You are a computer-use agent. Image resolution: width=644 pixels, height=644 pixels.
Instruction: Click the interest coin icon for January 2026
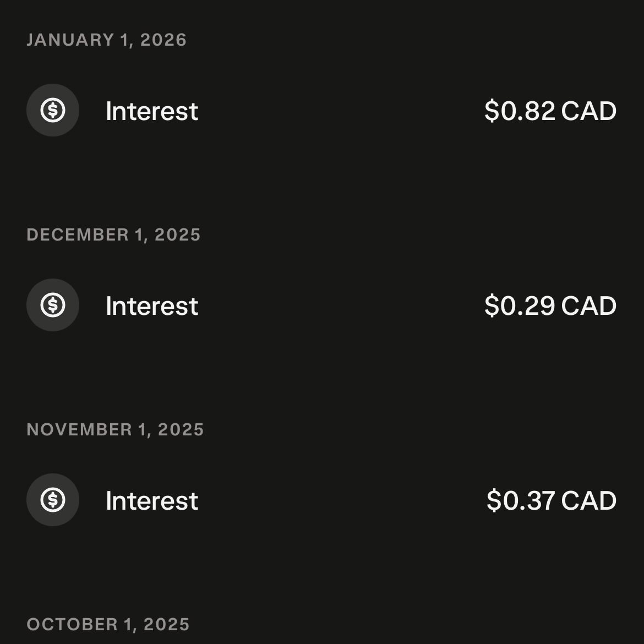pos(53,110)
